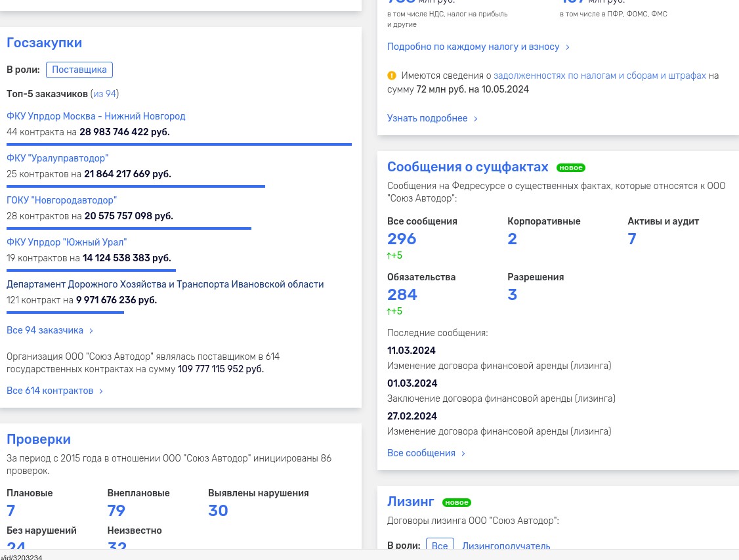Click chevron after bottom 'Все сообщения'
739x560 pixels.
pyautogui.click(x=463, y=454)
